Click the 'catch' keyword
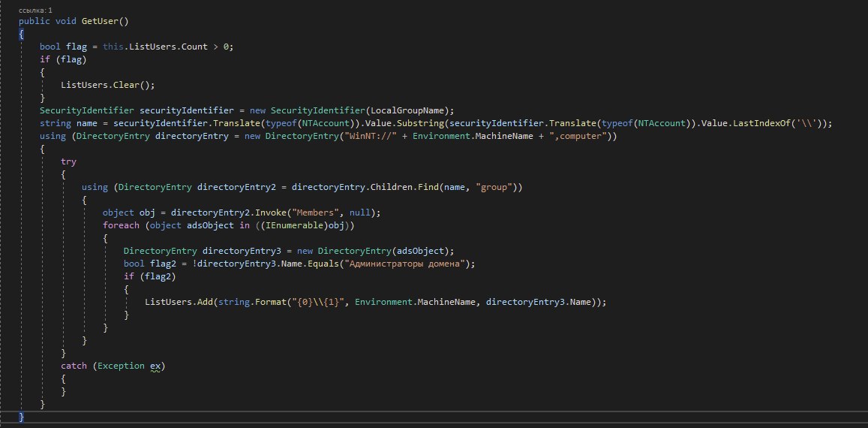Image resolution: width=868 pixels, height=428 pixels. (x=74, y=366)
